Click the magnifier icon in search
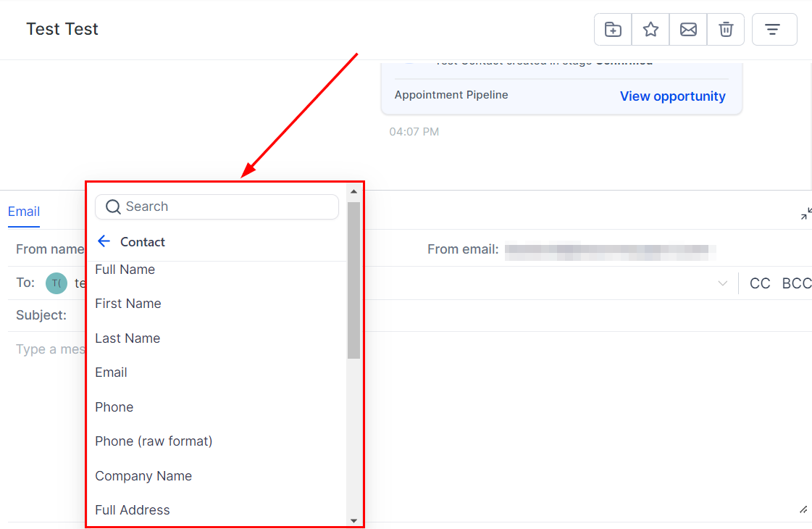 click(x=113, y=207)
